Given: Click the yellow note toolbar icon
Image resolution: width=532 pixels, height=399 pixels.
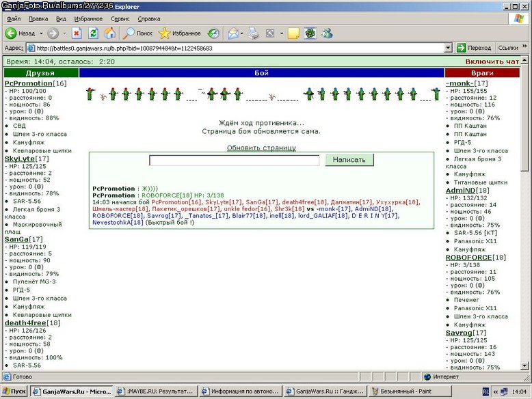Looking at the screenshot, I should pyautogui.click(x=293, y=33).
